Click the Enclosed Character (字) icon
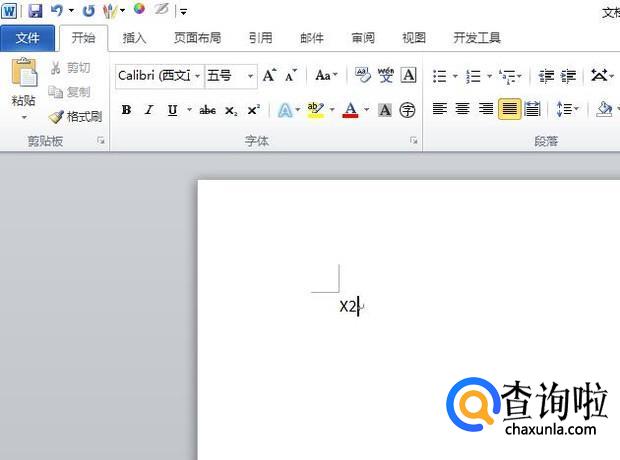 [407, 110]
